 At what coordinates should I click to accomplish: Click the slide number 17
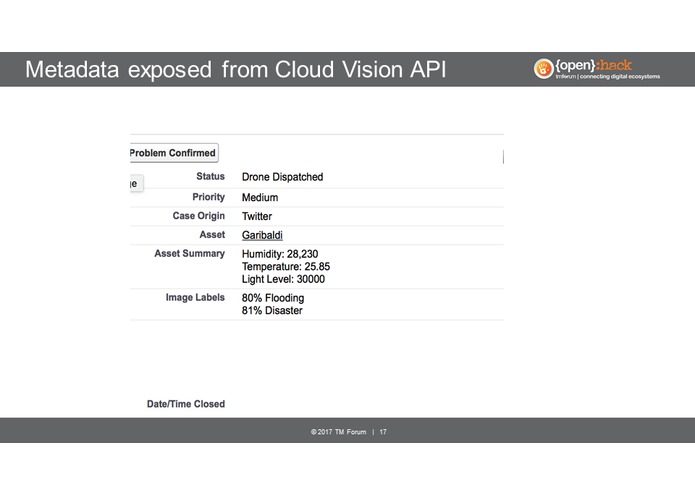(x=383, y=432)
